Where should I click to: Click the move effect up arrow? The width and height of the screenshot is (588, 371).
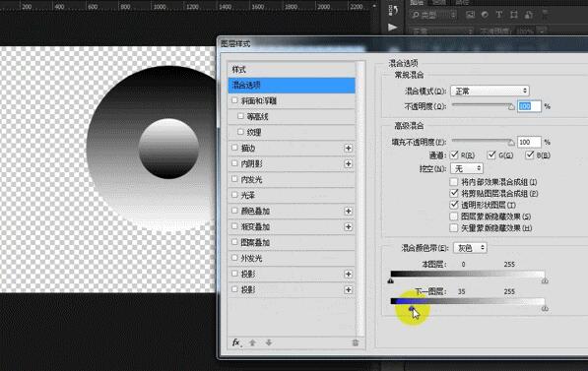[252, 342]
